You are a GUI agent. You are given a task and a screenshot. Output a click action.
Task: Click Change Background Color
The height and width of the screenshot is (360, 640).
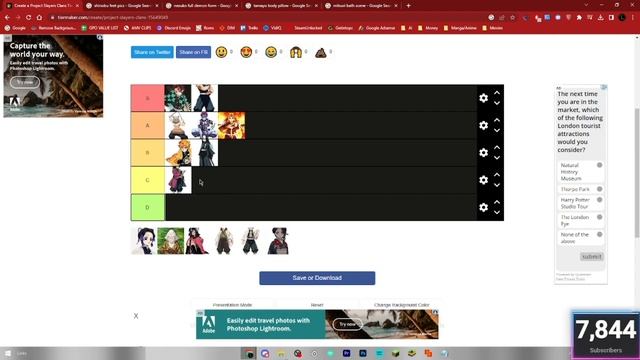(x=402, y=305)
